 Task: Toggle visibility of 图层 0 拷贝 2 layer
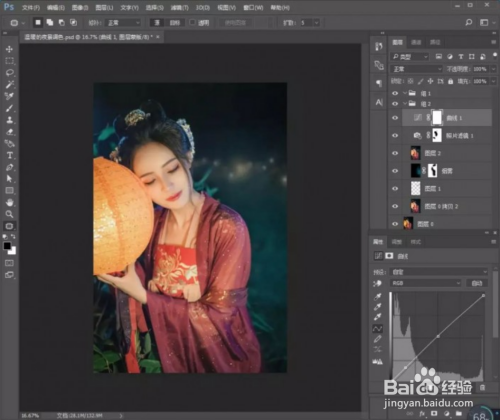click(x=395, y=206)
